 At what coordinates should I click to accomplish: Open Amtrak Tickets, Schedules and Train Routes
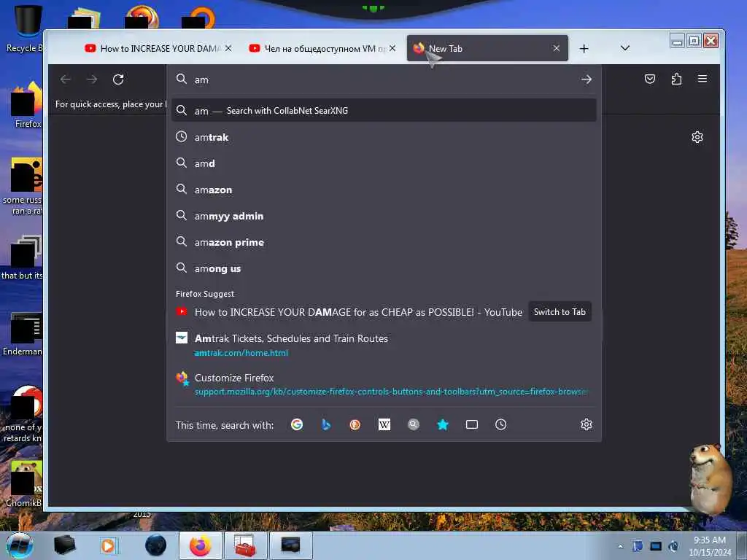[384, 345]
